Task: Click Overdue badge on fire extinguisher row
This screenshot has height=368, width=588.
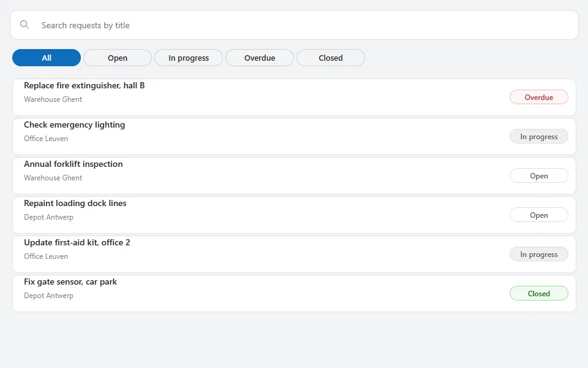Action: pos(539,98)
